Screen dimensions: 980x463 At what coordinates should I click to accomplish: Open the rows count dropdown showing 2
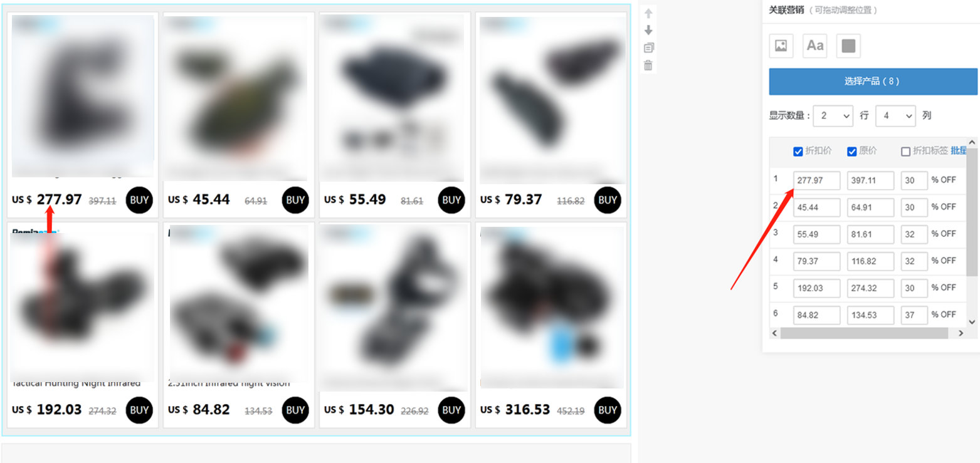833,116
